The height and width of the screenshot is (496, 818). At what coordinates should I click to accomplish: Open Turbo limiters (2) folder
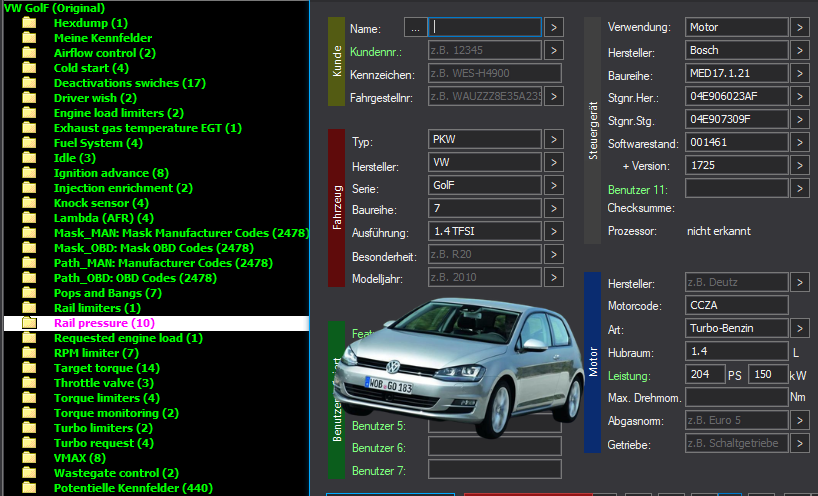pos(103,428)
